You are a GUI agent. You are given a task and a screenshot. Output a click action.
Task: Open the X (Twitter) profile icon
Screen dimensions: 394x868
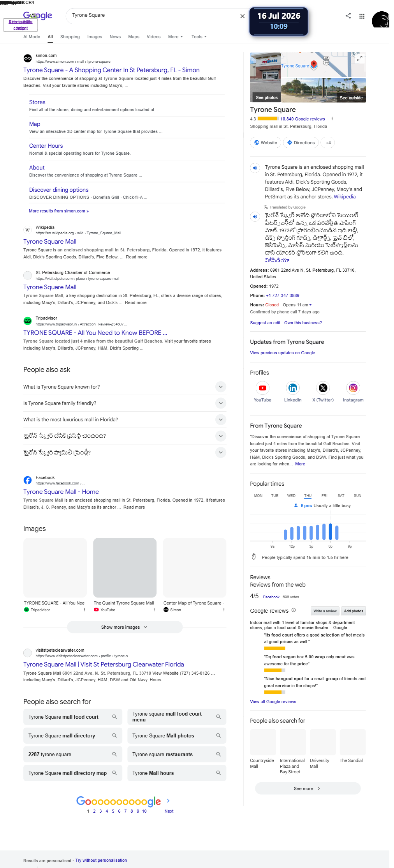pos(323,388)
